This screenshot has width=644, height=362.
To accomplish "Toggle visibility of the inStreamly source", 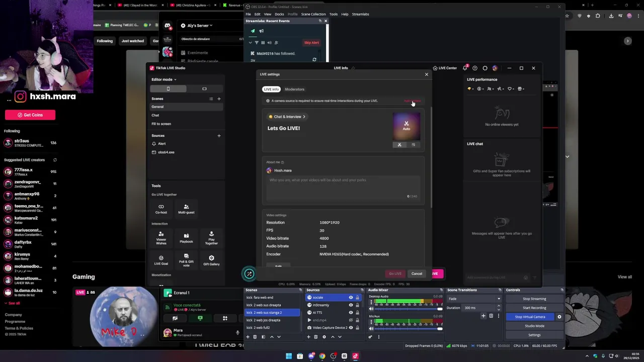I will coord(351,305).
